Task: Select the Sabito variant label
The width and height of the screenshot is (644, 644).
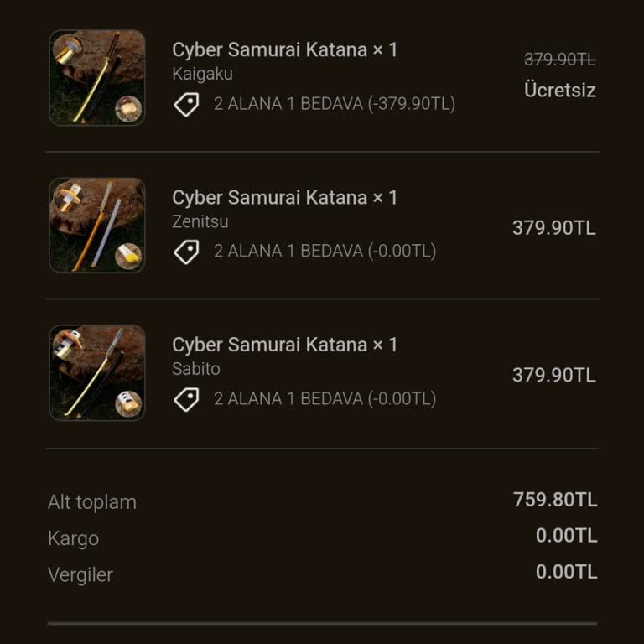Action: pos(196,369)
